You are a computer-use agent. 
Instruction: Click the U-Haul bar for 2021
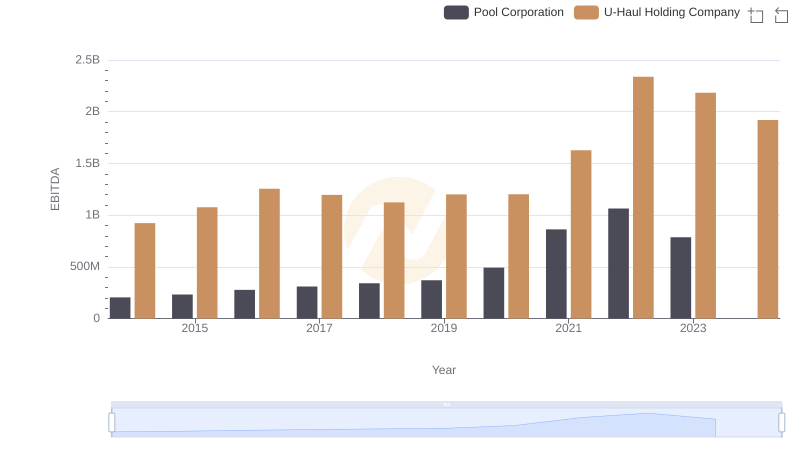click(581, 235)
